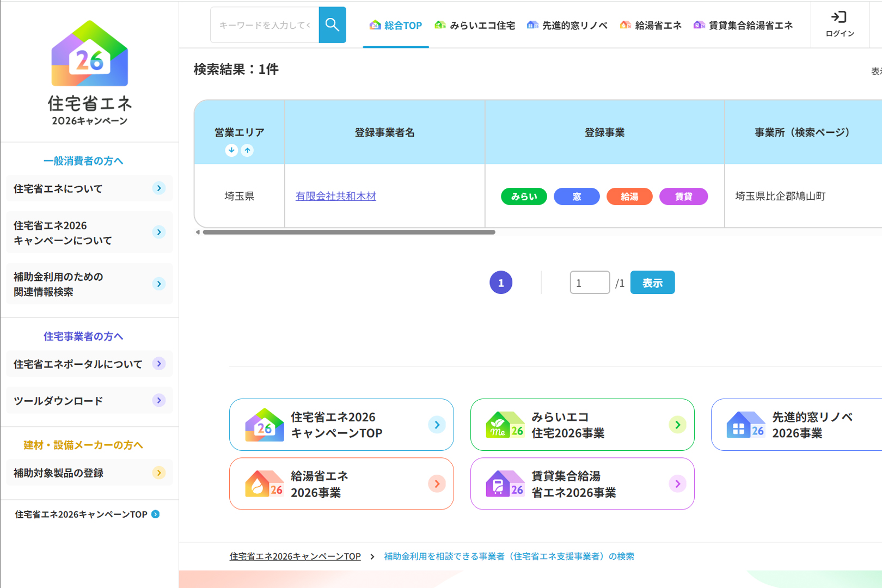Focus the keyword search input field
The width and height of the screenshot is (882, 588).
pos(265,25)
